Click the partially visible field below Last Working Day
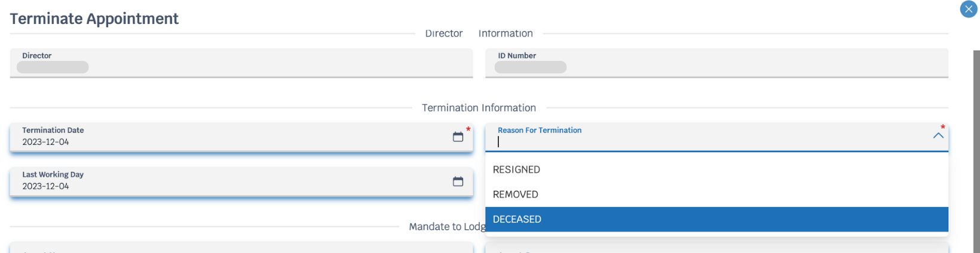The width and height of the screenshot is (980, 253). pos(241,248)
